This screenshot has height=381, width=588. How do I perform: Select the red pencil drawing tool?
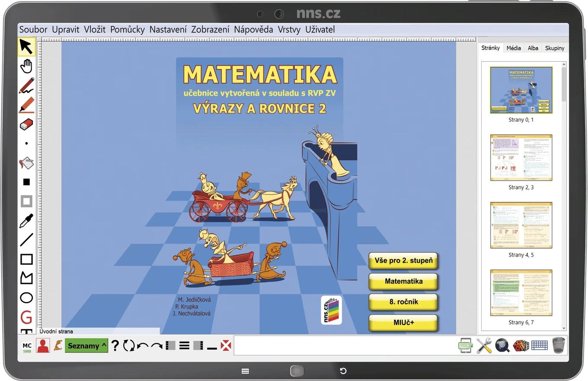click(x=26, y=86)
